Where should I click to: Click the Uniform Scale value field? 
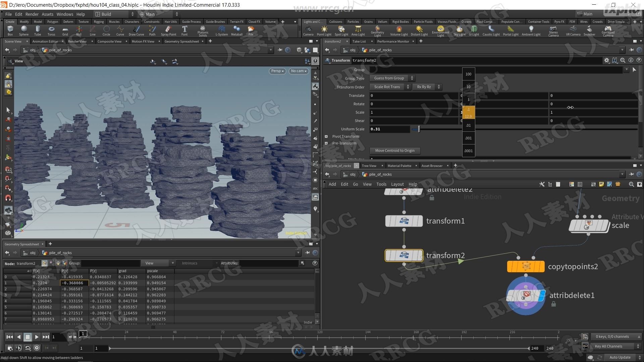389,129
